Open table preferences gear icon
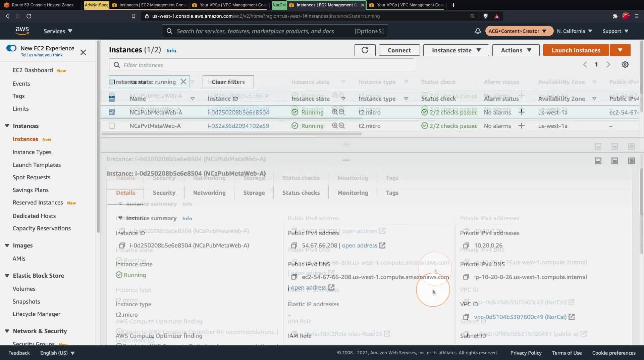Image resolution: width=644 pixels, height=360 pixels. [x=625, y=64]
